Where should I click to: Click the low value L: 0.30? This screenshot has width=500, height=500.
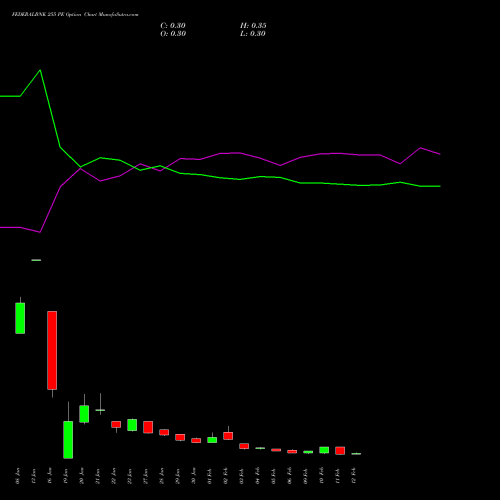coord(253,34)
